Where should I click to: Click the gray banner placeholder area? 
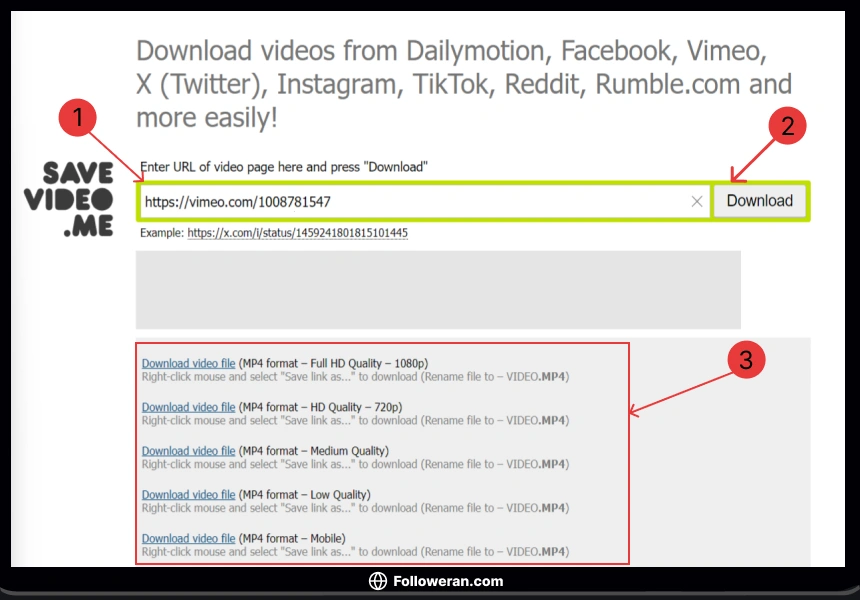(x=438, y=290)
